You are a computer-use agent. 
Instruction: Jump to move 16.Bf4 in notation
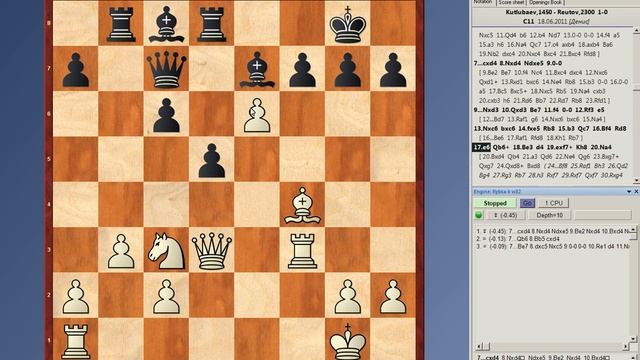(601, 129)
